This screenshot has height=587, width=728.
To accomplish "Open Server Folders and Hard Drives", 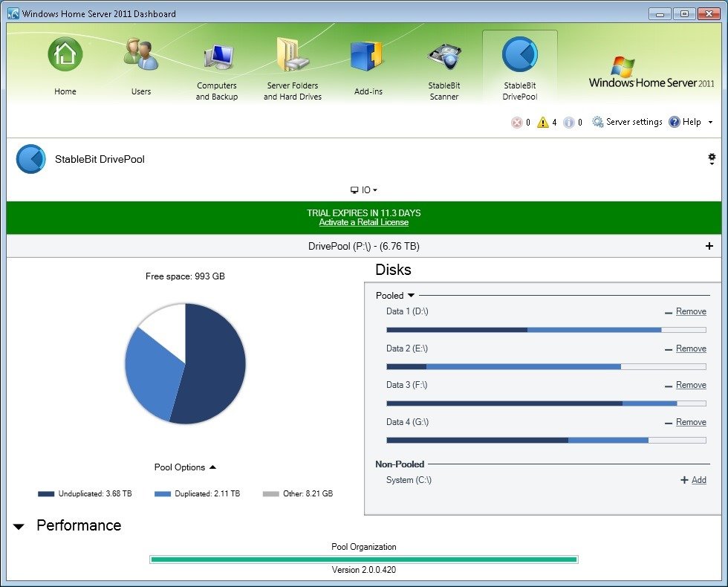I will [x=293, y=54].
